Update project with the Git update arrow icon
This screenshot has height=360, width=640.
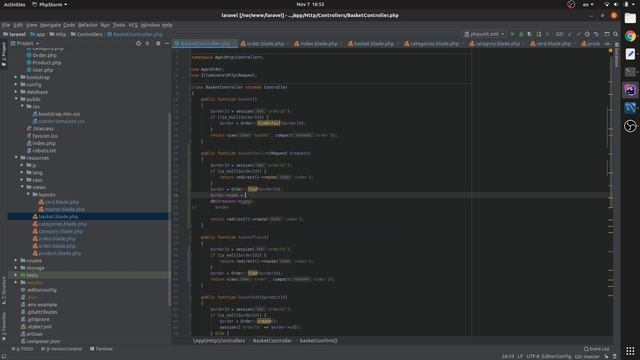point(570,34)
